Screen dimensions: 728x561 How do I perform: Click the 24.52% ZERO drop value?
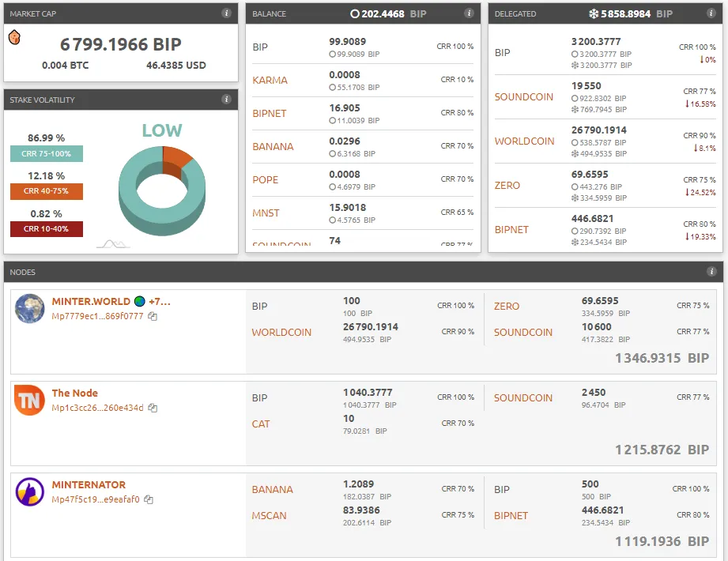(700, 193)
